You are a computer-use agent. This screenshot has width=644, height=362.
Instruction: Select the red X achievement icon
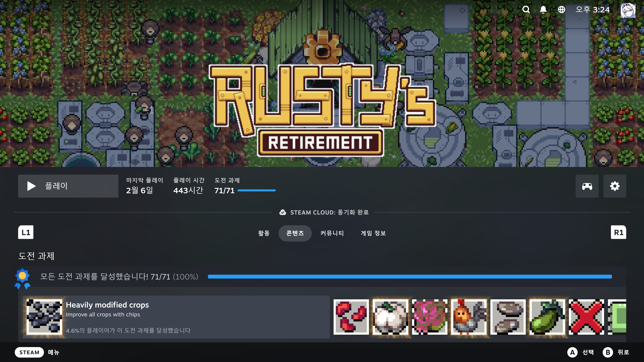click(586, 317)
